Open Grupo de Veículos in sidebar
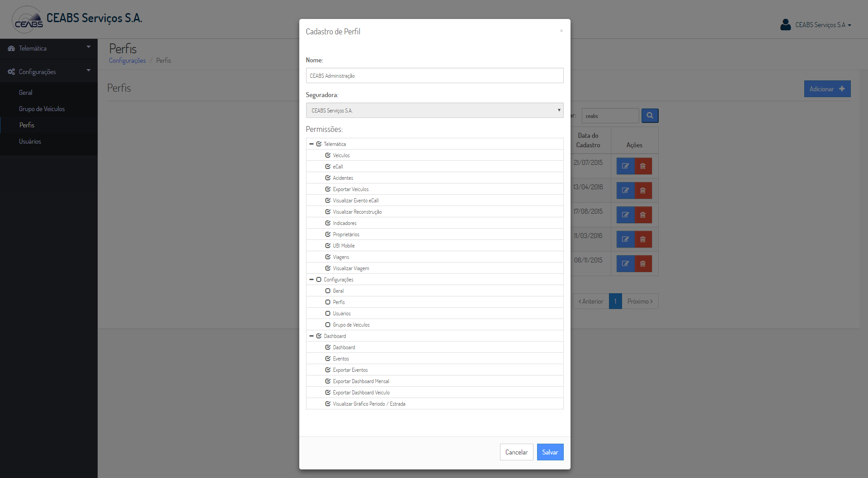 pos(42,109)
